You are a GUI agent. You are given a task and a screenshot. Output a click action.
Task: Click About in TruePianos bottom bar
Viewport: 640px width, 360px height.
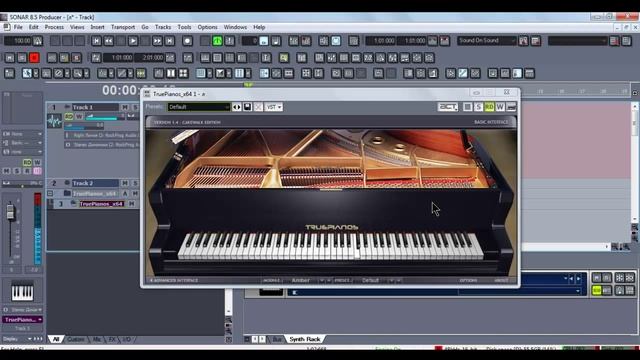(x=501, y=280)
